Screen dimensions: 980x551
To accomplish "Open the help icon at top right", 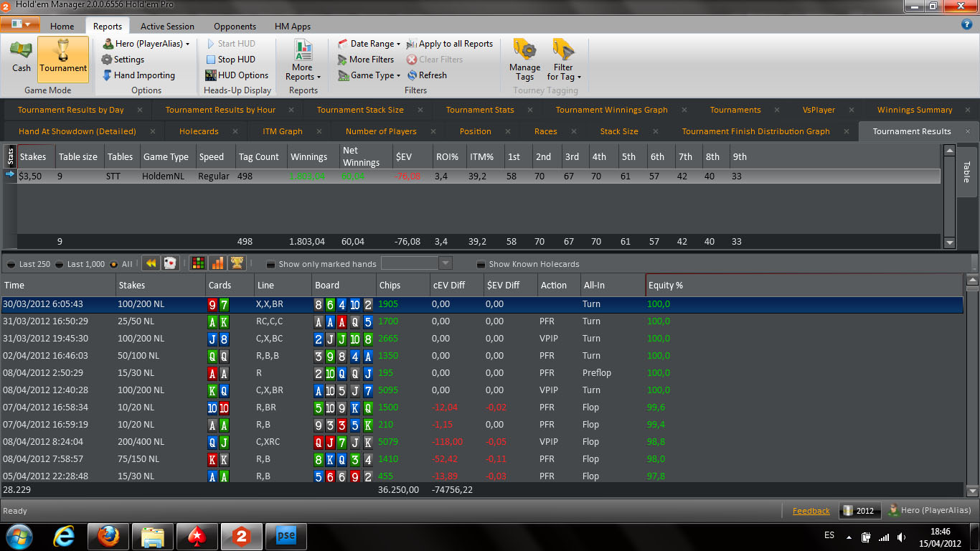I will (966, 24).
